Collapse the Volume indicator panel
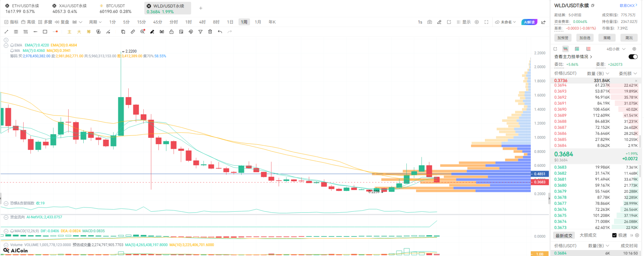 [x=6, y=245]
